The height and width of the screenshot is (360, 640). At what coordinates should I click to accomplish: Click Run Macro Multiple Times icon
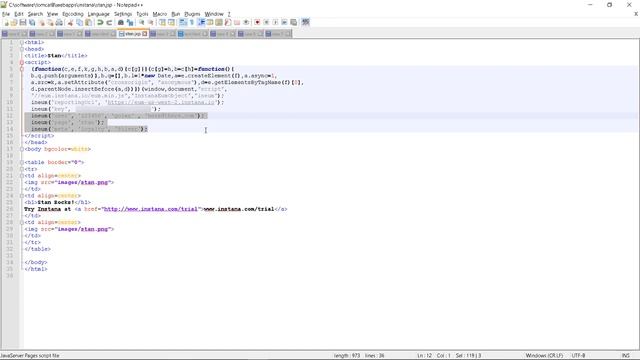[x=284, y=22]
